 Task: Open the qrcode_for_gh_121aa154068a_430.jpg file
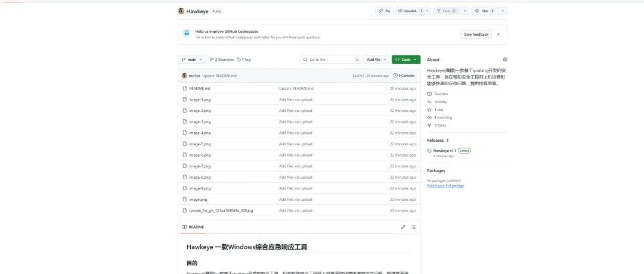pos(221,210)
